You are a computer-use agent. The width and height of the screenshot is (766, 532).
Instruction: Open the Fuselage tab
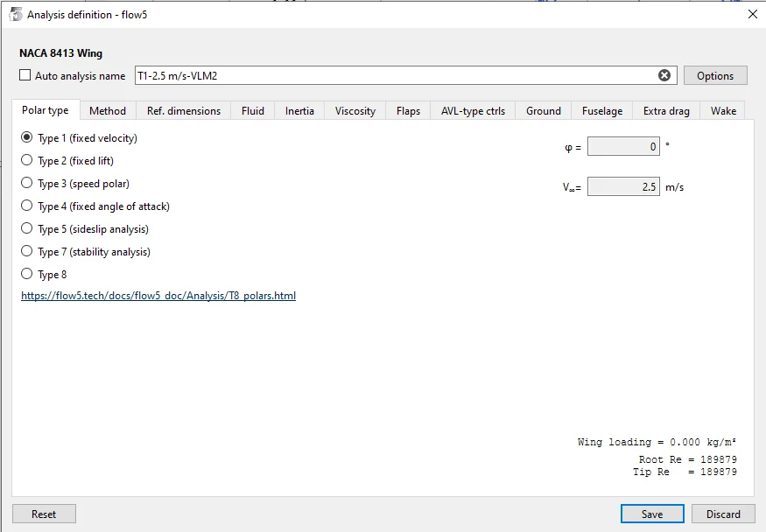602,111
